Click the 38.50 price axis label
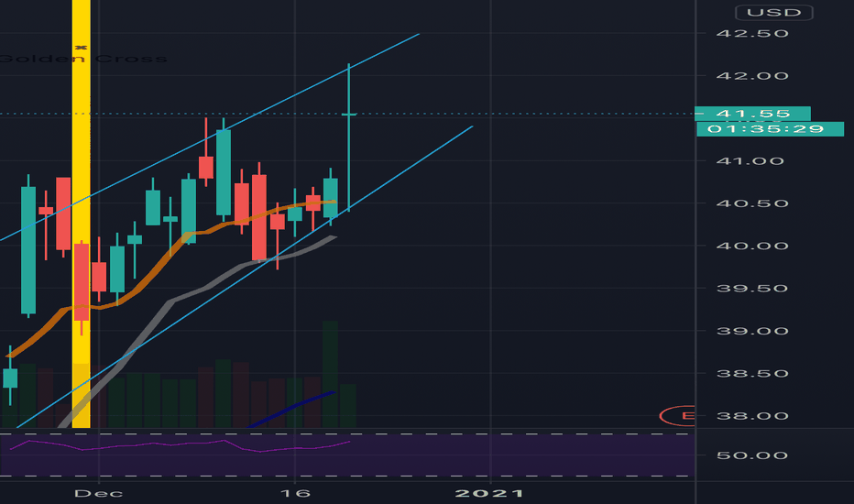854x504 pixels. pos(752,374)
